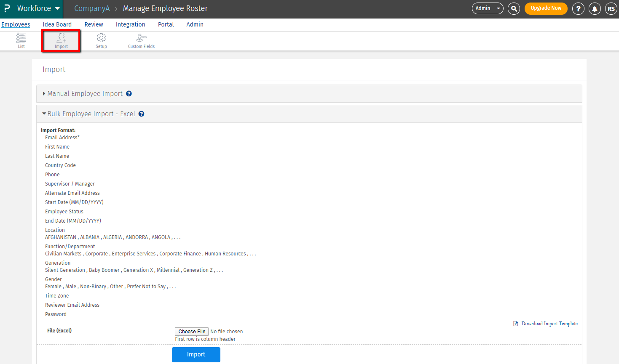Screen dimensions: 619x364
Task: Click the Gender format entry
Action: click(x=54, y=279)
